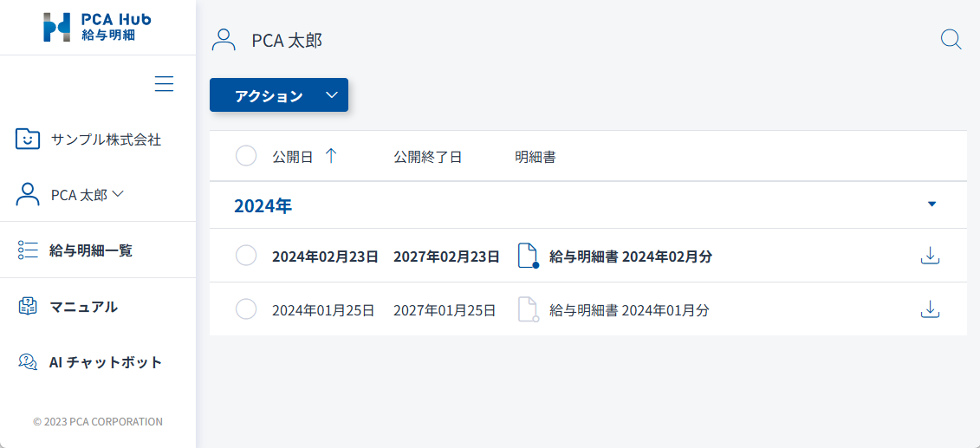Expand the アクション dropdown chevron
This screenshot has height=448, width=980.
(332, 95)
